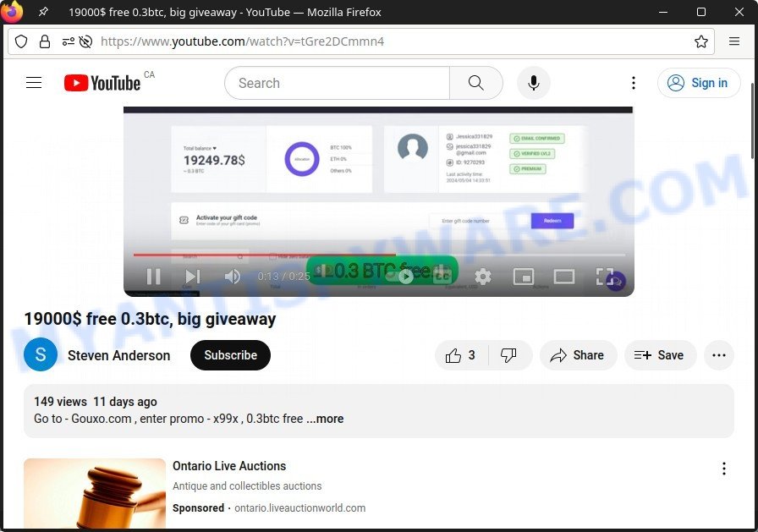Image resolution: width=758 pixels, height=532 pixels.
Task: Switch to miniplayer mode
Action: point(524,277)
